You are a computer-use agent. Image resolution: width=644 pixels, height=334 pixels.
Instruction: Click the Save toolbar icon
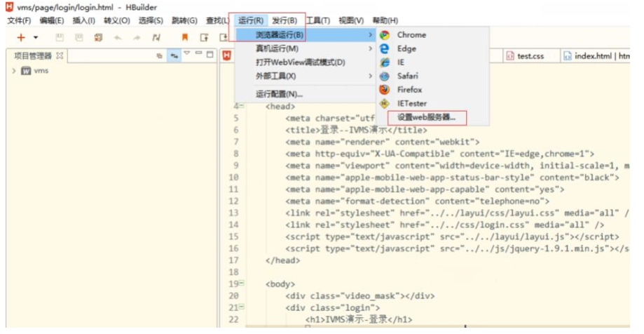tap(60, 37)
